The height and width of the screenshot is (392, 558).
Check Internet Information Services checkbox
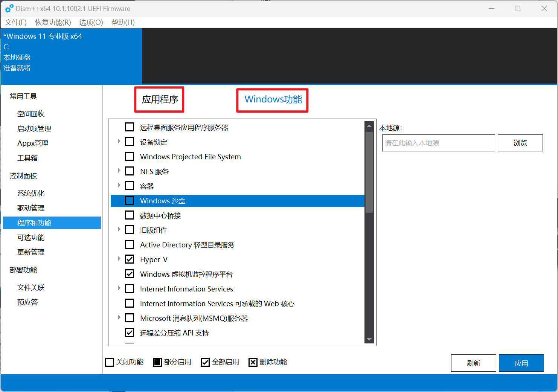click(130, 288)
